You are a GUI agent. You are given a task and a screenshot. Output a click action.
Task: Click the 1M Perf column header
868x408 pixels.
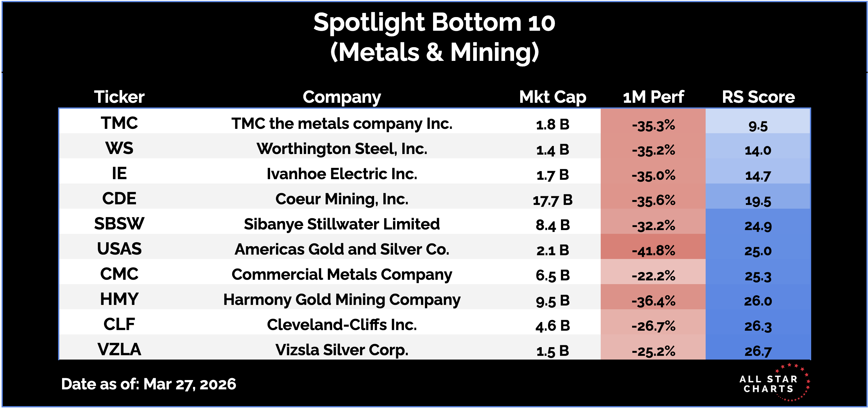[x=653, y=97]
